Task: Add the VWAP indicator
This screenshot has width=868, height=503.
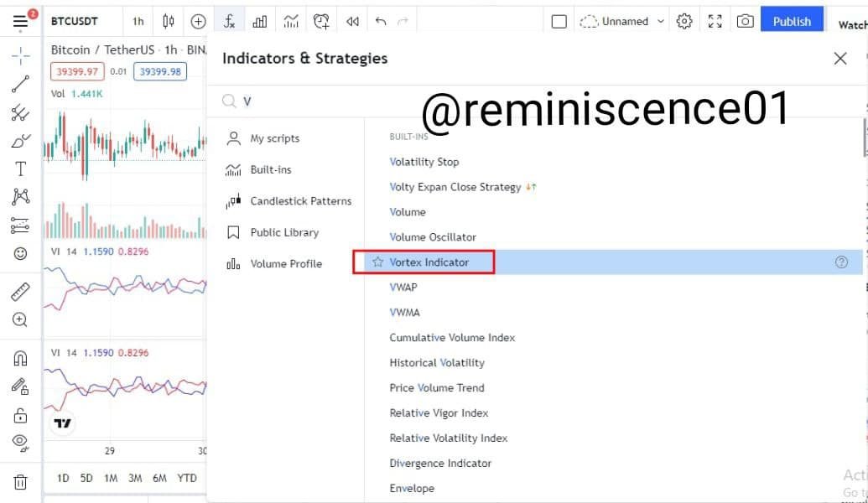Action: point(403,288)
